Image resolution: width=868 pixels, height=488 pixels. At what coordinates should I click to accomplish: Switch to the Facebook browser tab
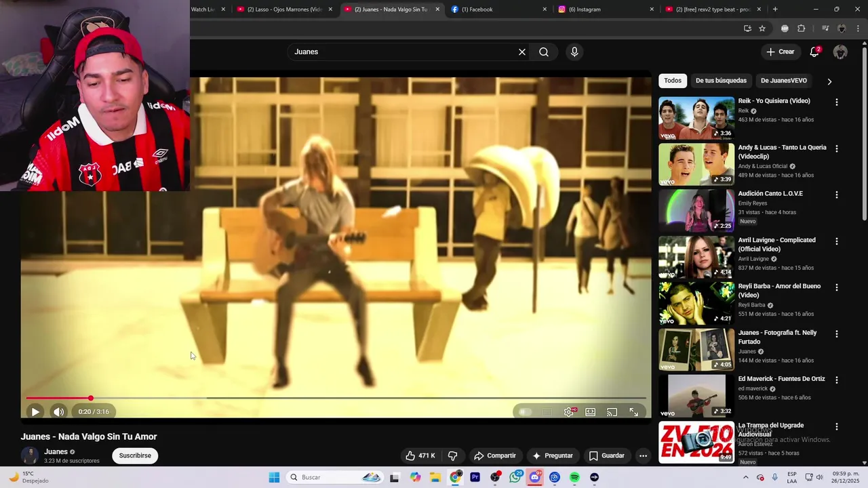pos(497,9)
